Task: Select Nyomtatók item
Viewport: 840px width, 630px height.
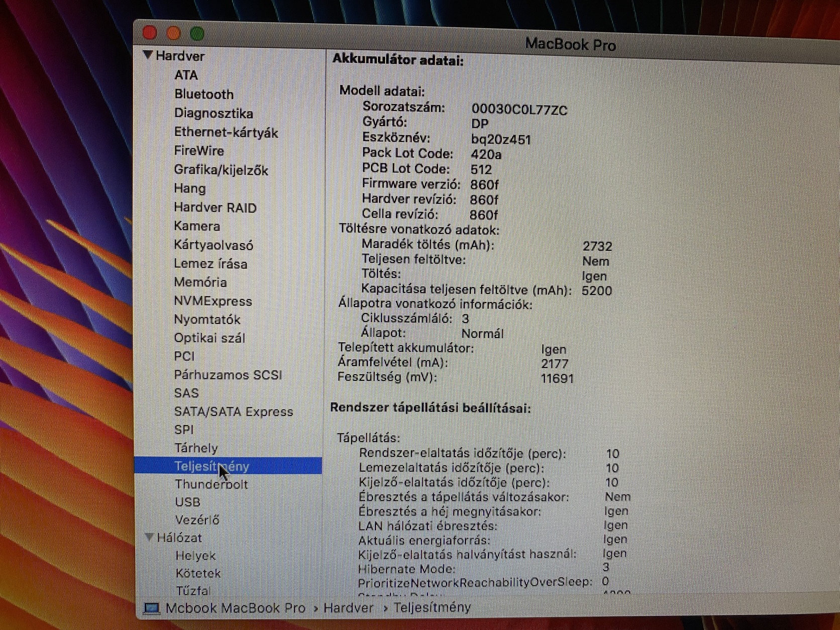Action: [207, 320]
